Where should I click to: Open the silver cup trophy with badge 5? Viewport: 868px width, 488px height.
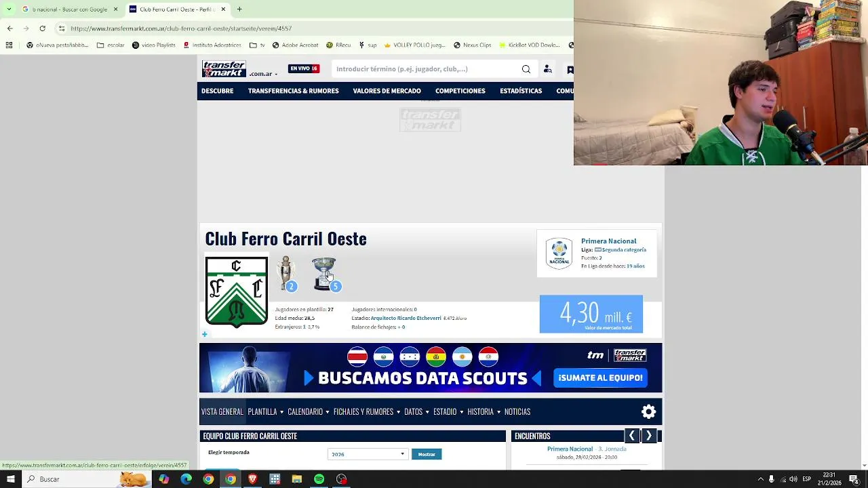(x=325, y=274)
